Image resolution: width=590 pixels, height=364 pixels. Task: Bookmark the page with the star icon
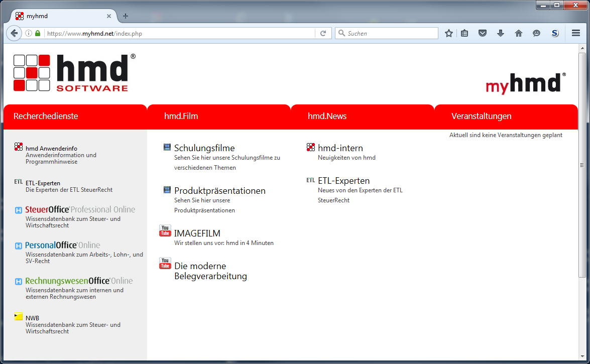[448, 33]
